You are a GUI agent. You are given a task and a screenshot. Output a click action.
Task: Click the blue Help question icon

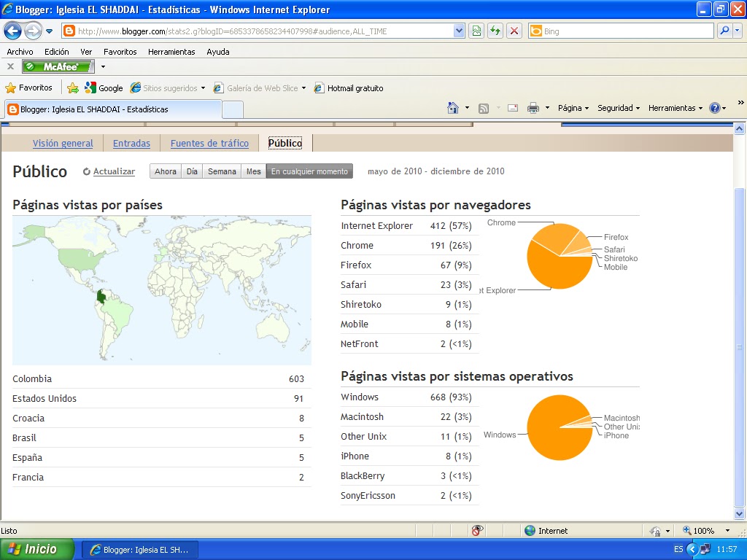[715, 108]
